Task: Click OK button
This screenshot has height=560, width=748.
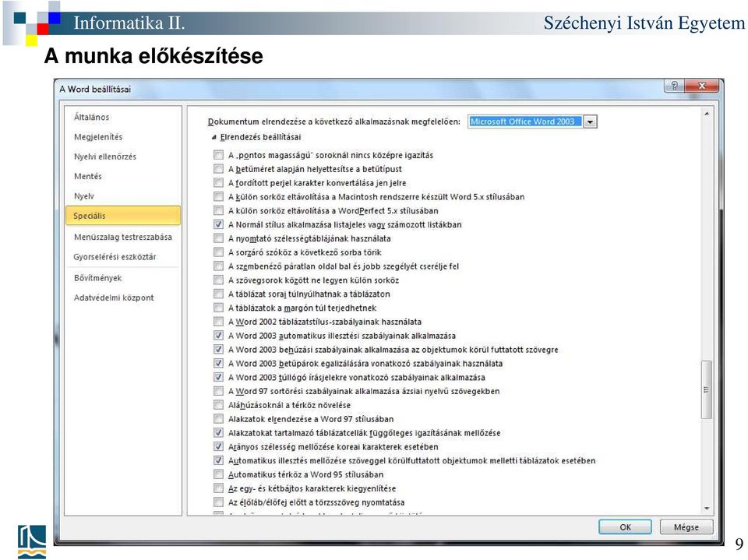Action: 625,527
